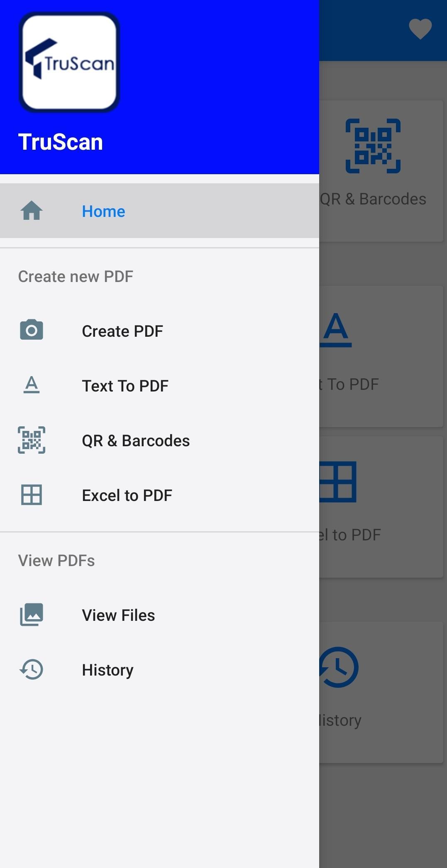Click the grid icon for Excel
The width and height of the screenshot is (447, 868).
tap(32, 495)
